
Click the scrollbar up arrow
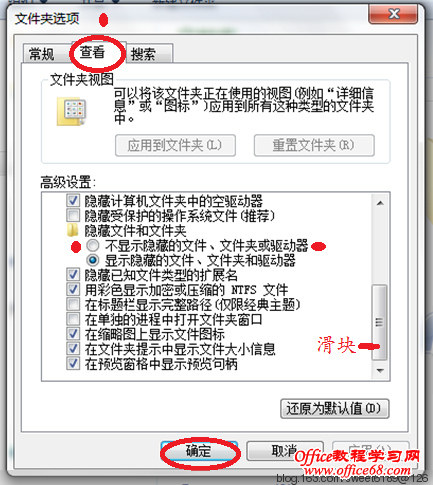point(380,203)
